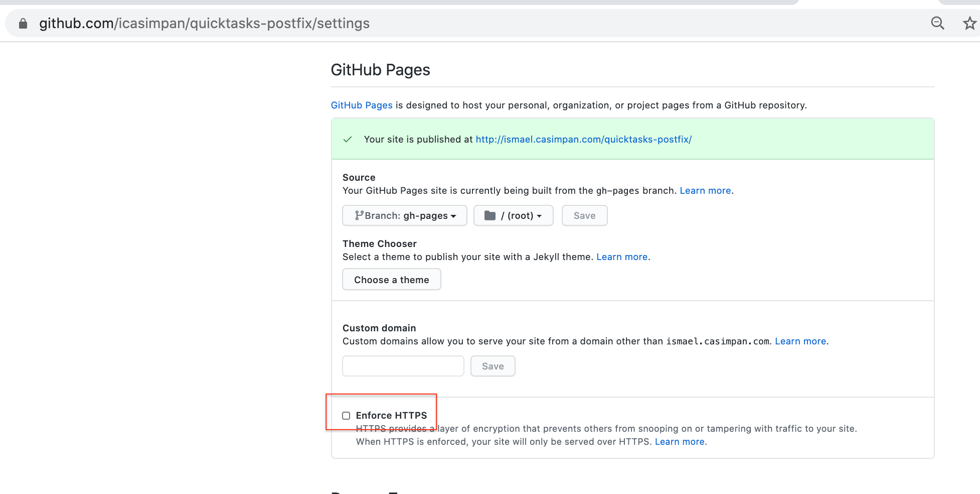Expand the / (root) folder dropdown
The image size is (980, 494).
[513, 215]
